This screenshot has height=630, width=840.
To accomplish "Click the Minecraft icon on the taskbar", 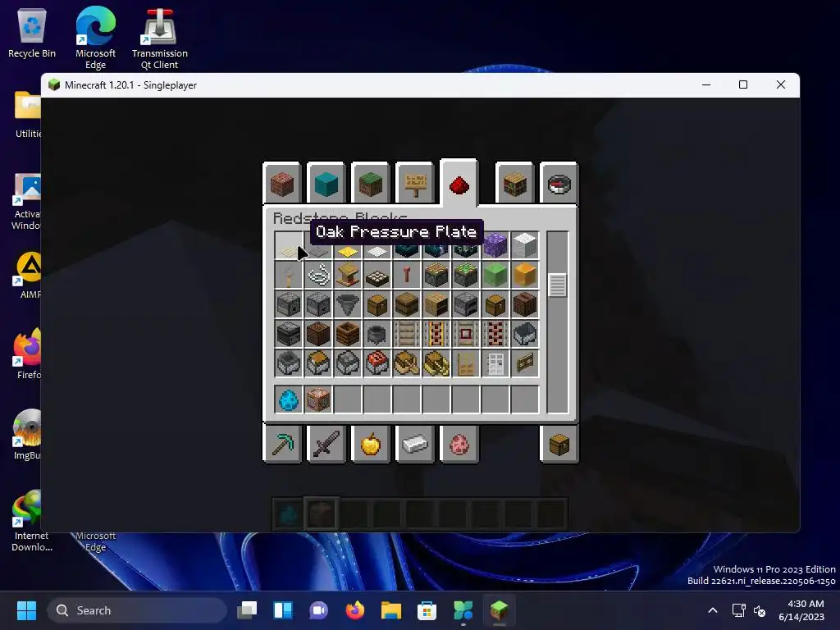I will point(500,610).
